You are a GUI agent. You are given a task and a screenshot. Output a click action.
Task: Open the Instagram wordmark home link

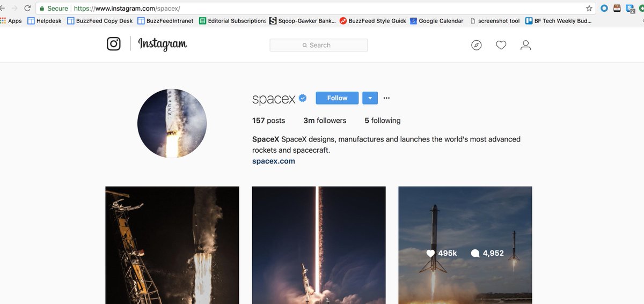tap(163, 45)
